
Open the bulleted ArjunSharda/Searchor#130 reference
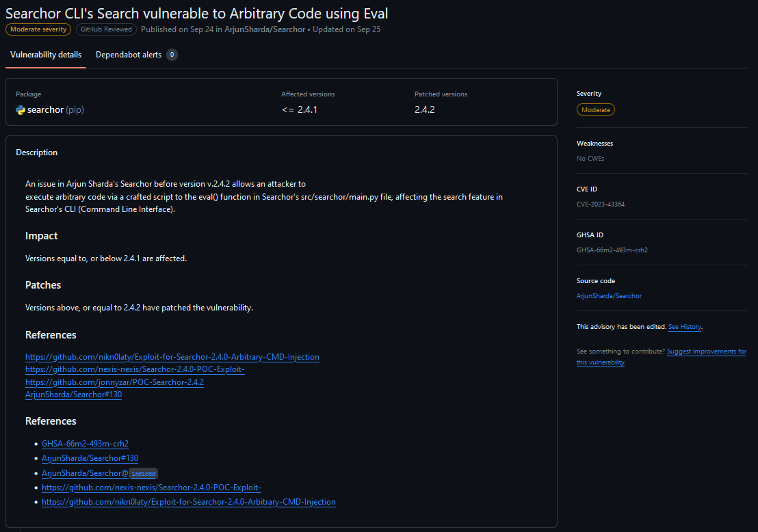tap(90, 458)
